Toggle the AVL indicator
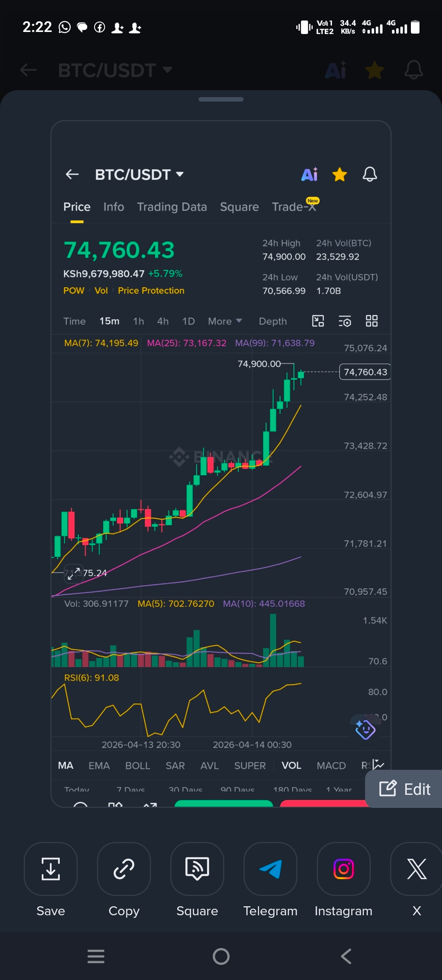 210,765
